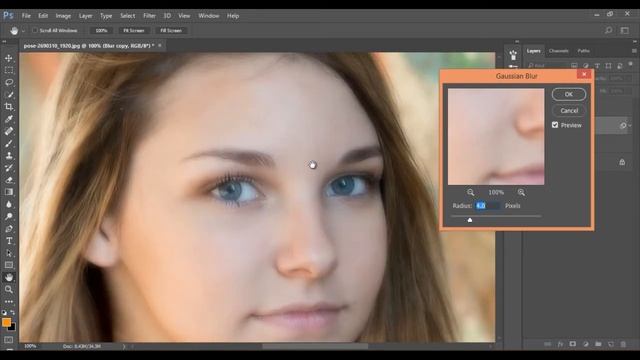This screenshot has height=360, width=640.
Task: Swap foreground and background colors
Action: pyautogui.click(x=13, y=312)
